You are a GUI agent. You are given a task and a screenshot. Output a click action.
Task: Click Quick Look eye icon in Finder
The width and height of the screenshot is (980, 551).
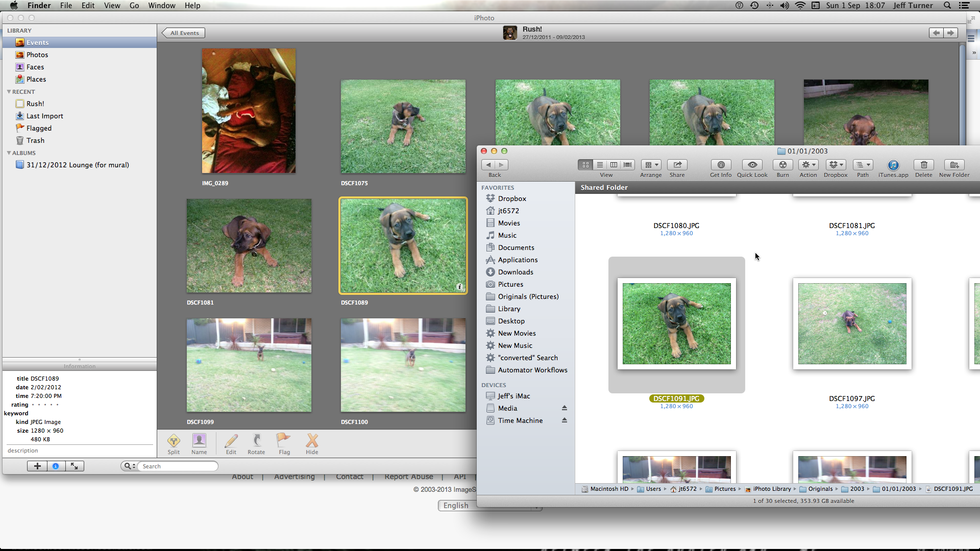(x=752, y=165)
